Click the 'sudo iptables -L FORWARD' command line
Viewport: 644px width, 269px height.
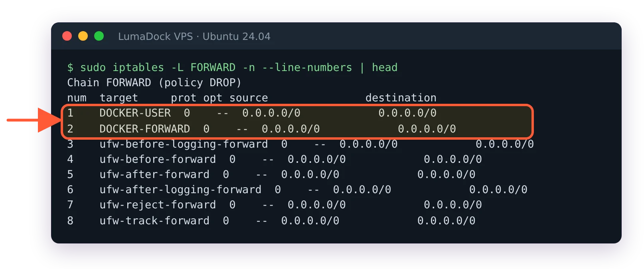coord(232,67)
